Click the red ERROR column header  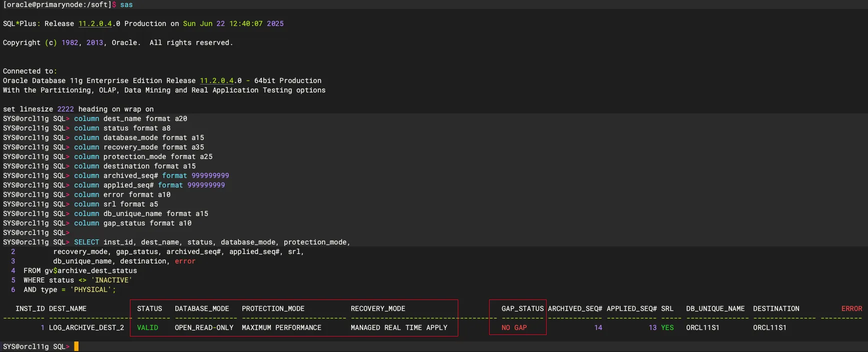[852, 308]
